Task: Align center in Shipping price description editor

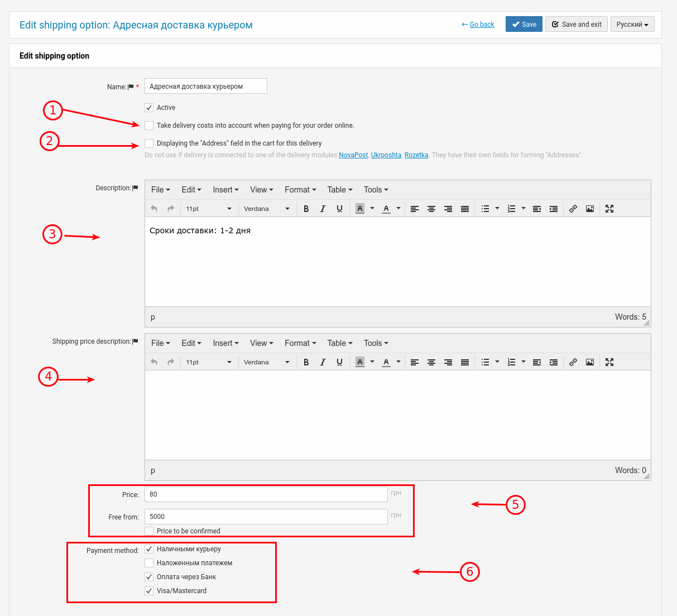Action: [431, 362]
